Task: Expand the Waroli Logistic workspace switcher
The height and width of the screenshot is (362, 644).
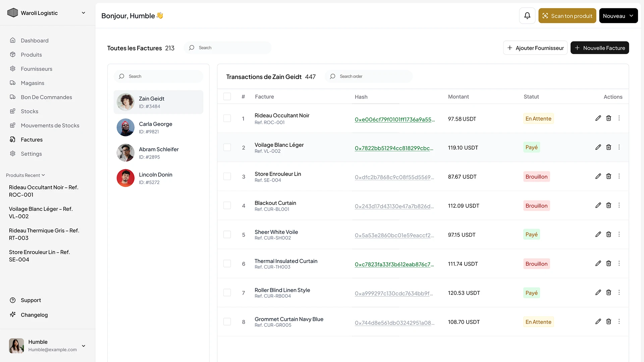Action: 83,13
